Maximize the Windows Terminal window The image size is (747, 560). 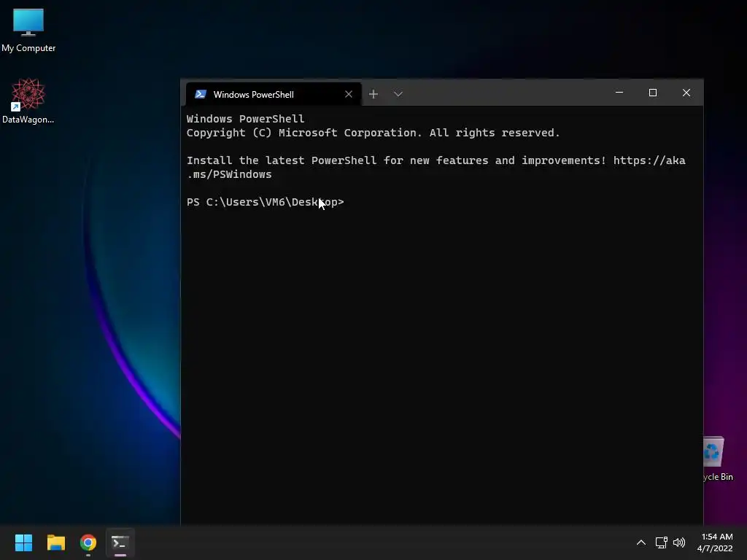pos(653,93)
